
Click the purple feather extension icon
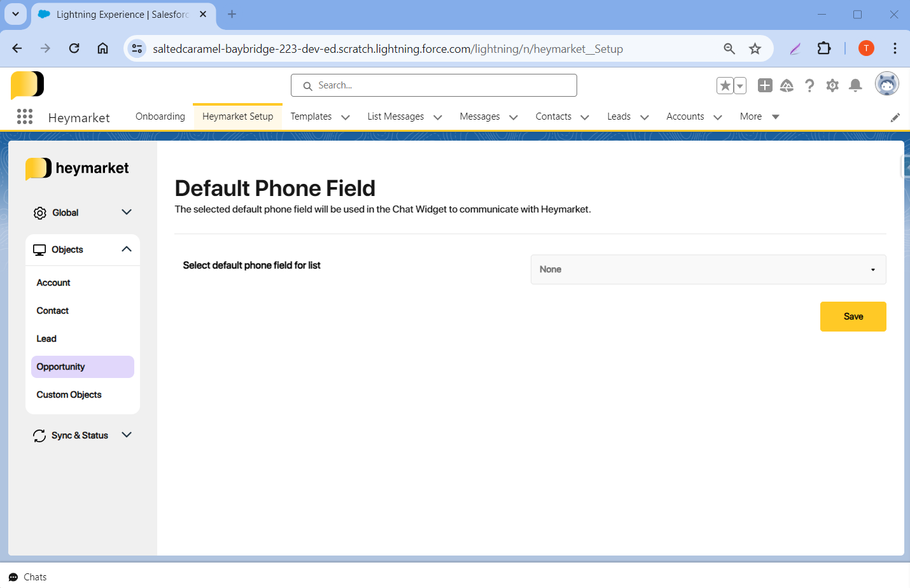point(795,48)
